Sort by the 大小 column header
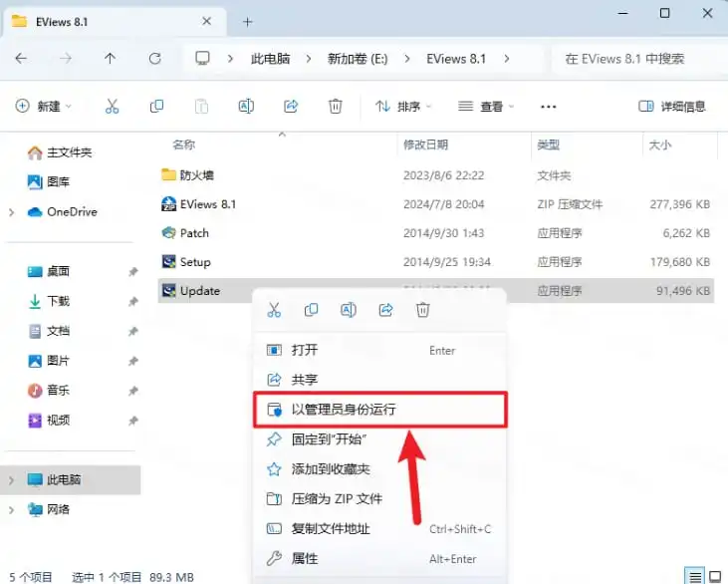Viewport: 728px width, 584px height. pos(659,145)
